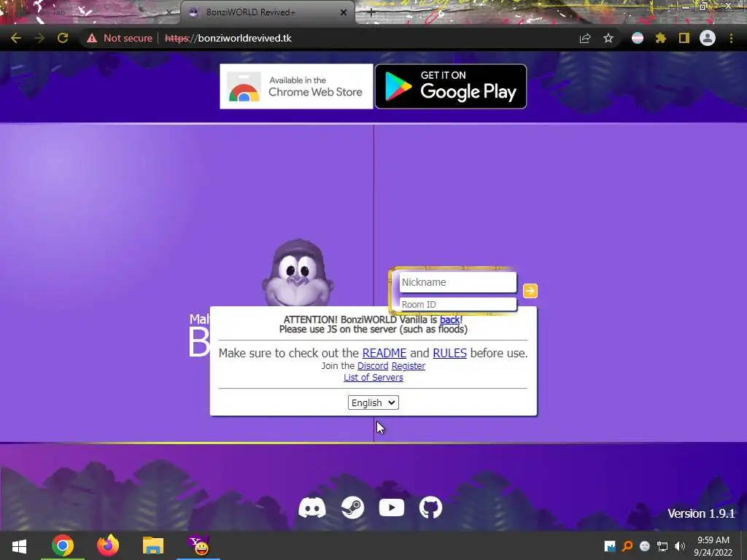747x560 pixels.
Task: Go back using the browser back arrow
Action: point(16,38)
